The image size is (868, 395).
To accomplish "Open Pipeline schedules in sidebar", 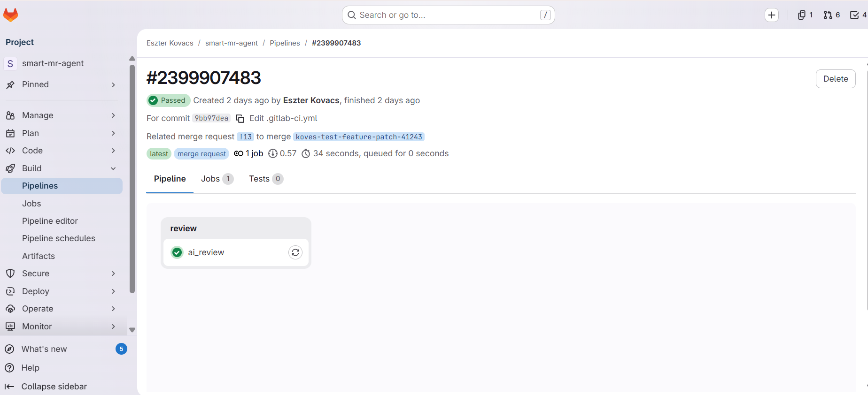I will (62, 238).
